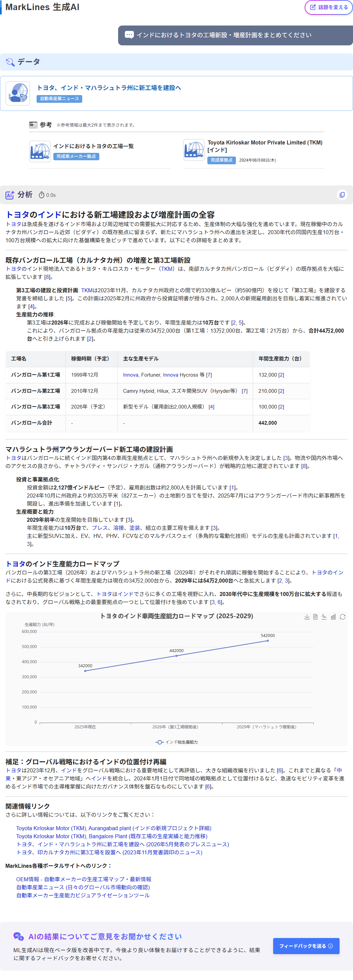Click the stopwatch icon beside 0.0s
This screenshot has width=353, height=980.
point(42,195)
